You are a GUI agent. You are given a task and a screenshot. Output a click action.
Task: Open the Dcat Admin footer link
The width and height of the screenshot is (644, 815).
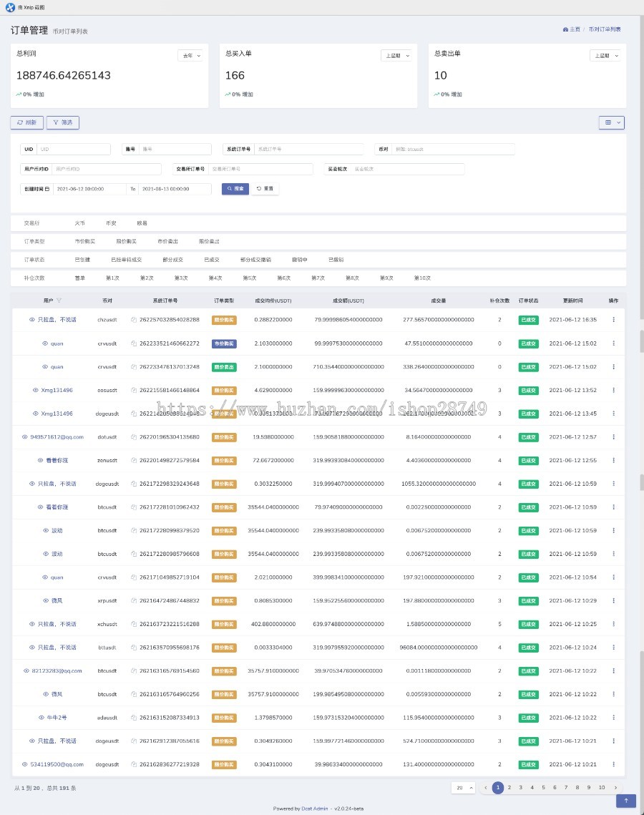315,809
